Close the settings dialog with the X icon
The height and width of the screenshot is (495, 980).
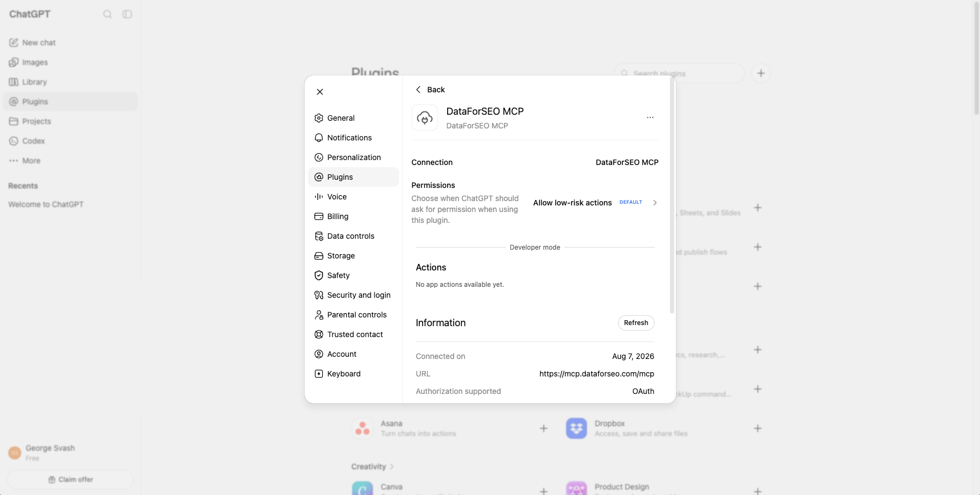coord(320,92)
